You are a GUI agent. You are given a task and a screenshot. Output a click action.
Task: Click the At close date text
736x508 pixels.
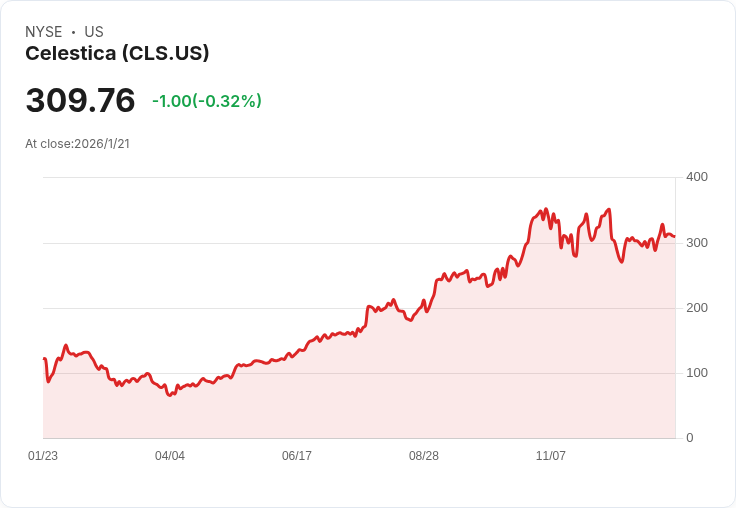[x=78, y=144]
